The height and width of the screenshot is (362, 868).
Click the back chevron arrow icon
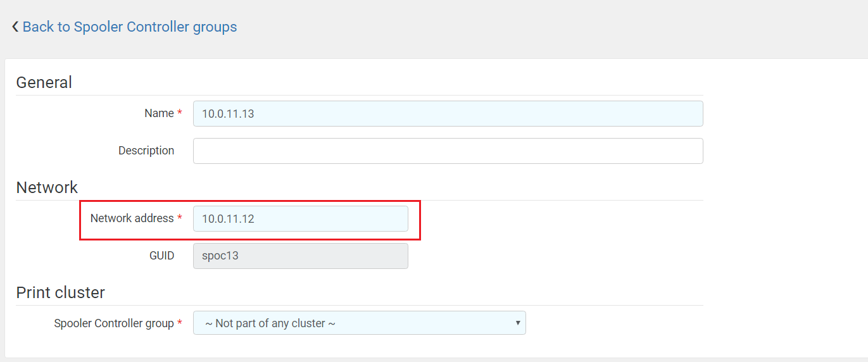click(x=15, y=27)
